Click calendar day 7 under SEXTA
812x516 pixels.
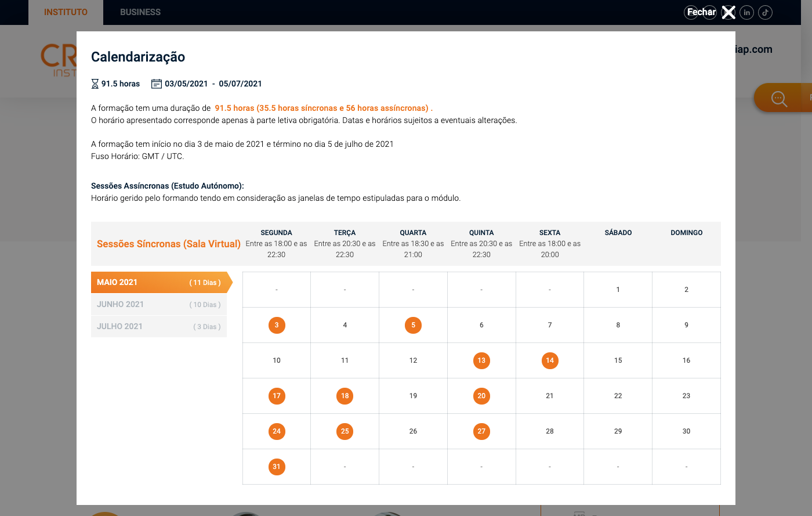(x=550, y=325)
